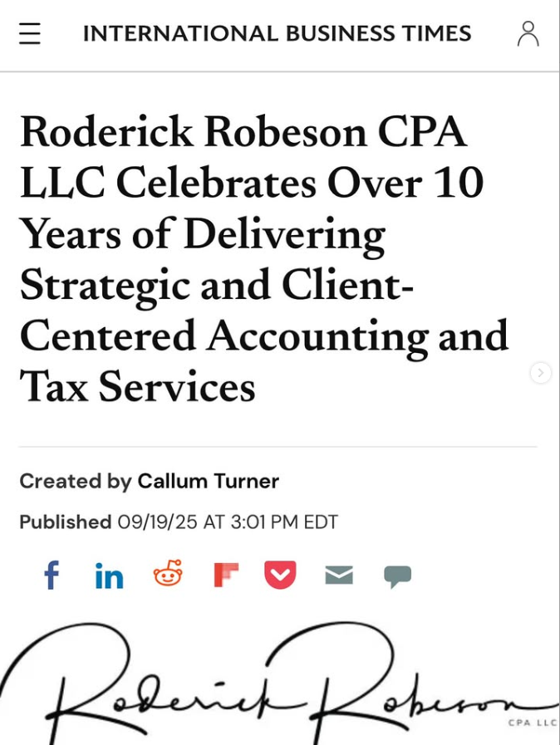Viewport: 560px width, 745px height.
Task: Share the article on Flipboard
Action: pos(225,575)
